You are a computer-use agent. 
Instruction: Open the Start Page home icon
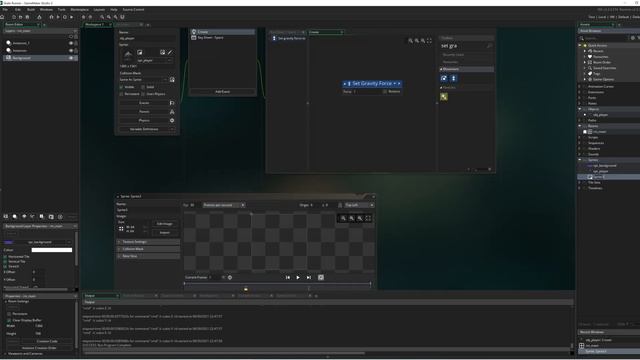[x=2, y=17]
